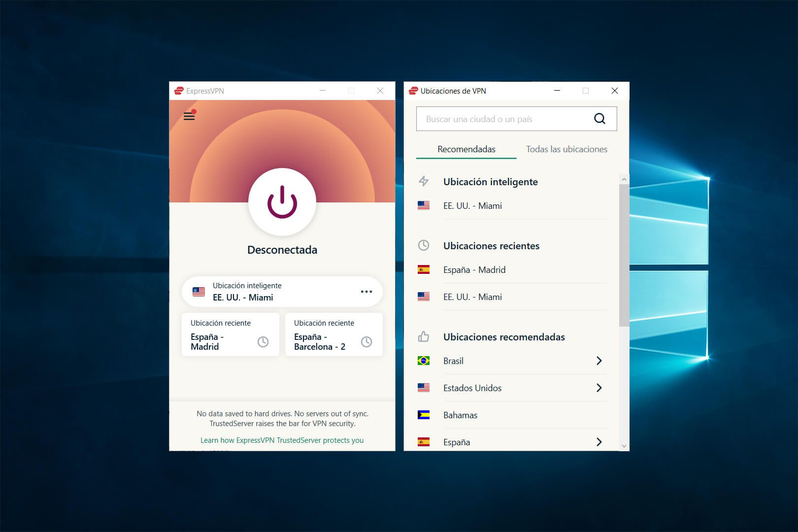Switch to Recomendadas tab
Screen dimensions: 798x532
pos(466,149)
